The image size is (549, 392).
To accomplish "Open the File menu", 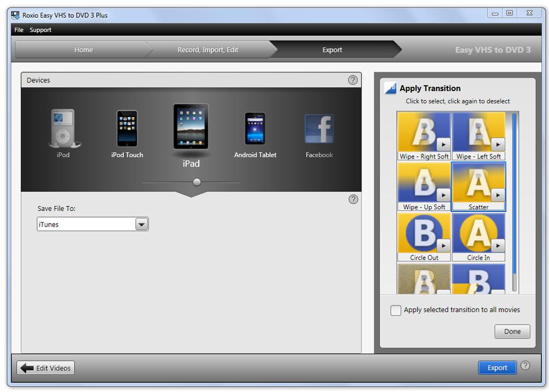I will (19, 30).
